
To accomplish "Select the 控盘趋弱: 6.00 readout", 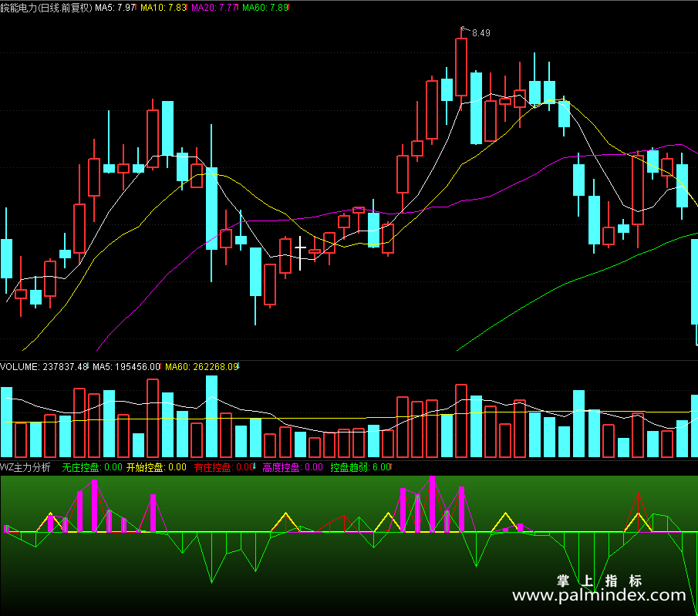I will (x=361, y=467).
